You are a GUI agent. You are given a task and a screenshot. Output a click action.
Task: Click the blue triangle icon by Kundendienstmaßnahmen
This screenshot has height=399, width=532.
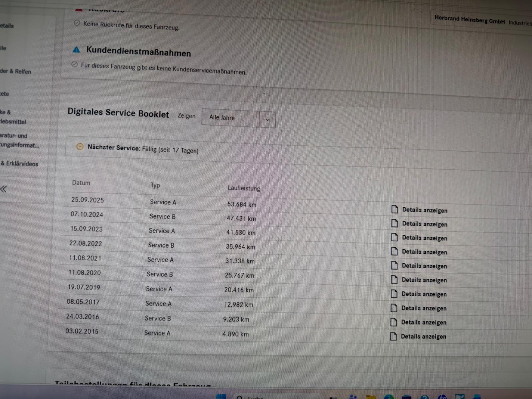(x=76, y=50)
